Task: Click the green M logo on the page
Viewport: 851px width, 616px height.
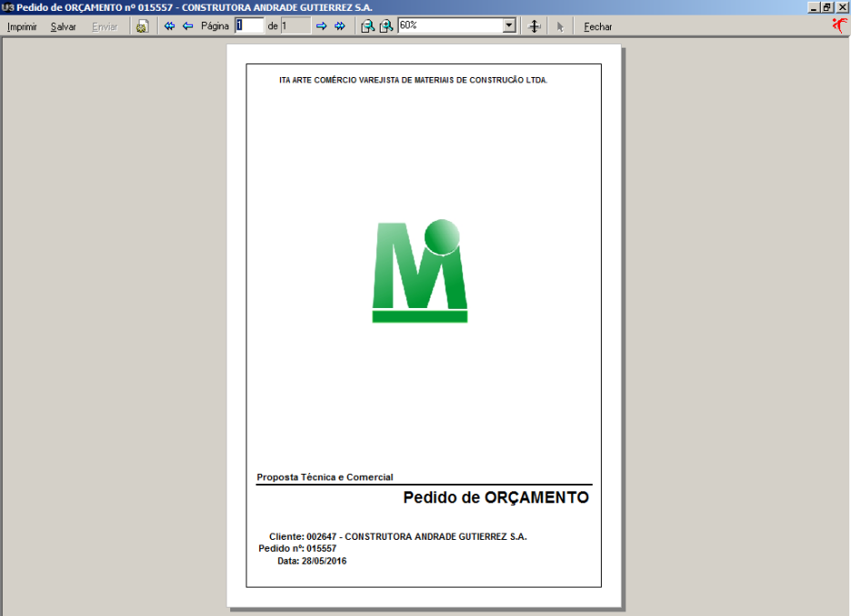Action: [x=420, y=271]
